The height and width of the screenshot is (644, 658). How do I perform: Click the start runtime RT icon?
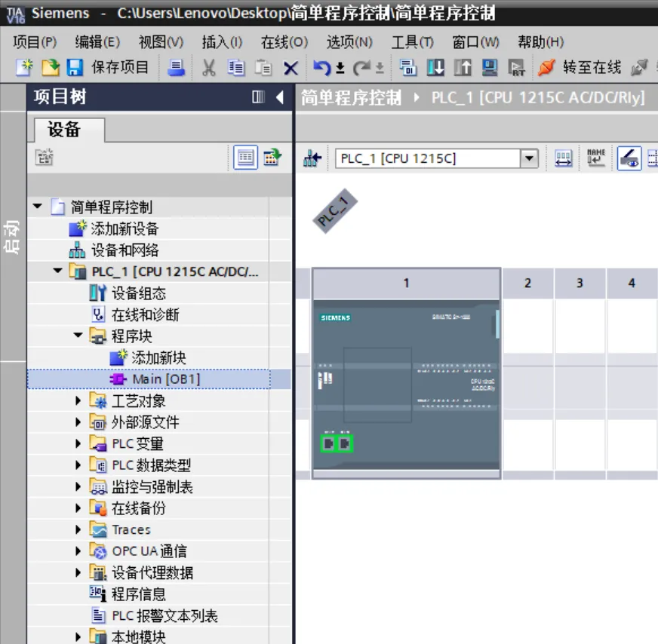click(516, 68)
